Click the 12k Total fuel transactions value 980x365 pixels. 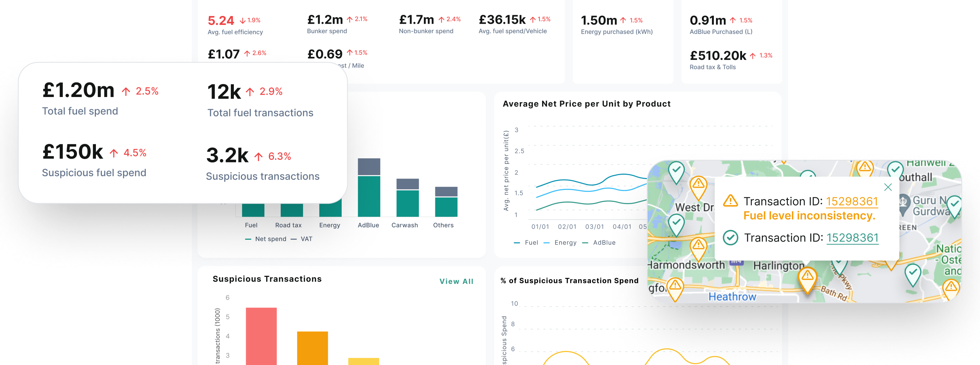(x=224, y=92)
